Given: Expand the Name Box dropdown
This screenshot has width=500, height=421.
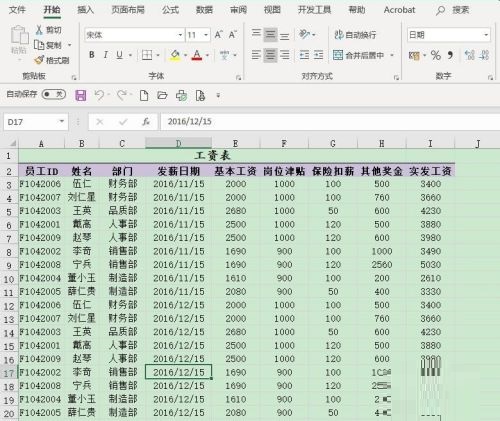Looking at the screenshot, I should (x=62, y=121).
